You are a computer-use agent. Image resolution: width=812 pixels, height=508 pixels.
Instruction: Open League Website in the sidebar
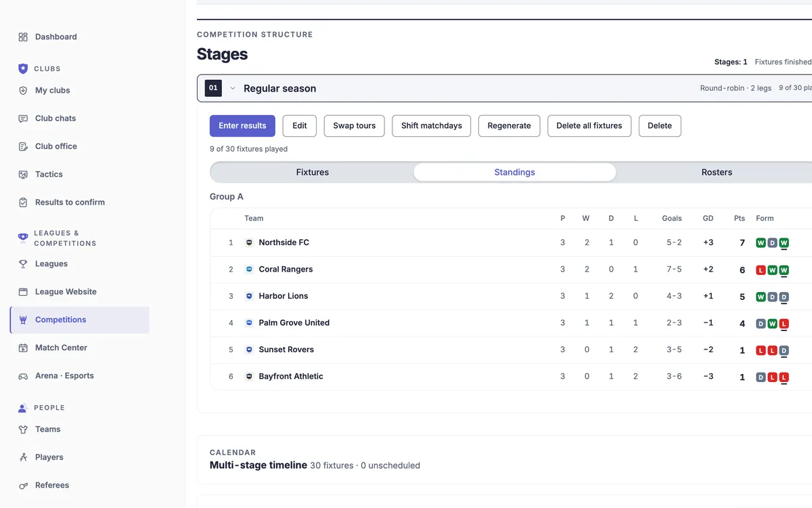tap(80, 292)
